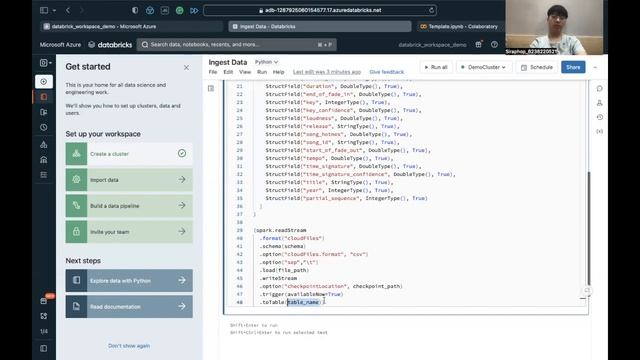This screenshot has width=640, height=360.
Task: Click the blue Share button
Action: pos(573,67)
